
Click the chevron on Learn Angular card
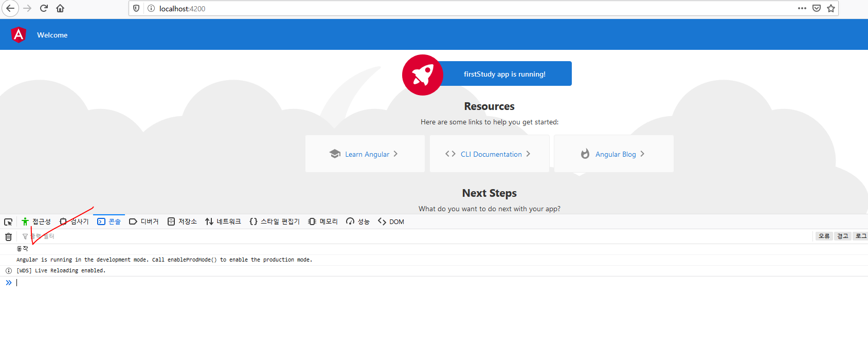[x=395, y=154]
